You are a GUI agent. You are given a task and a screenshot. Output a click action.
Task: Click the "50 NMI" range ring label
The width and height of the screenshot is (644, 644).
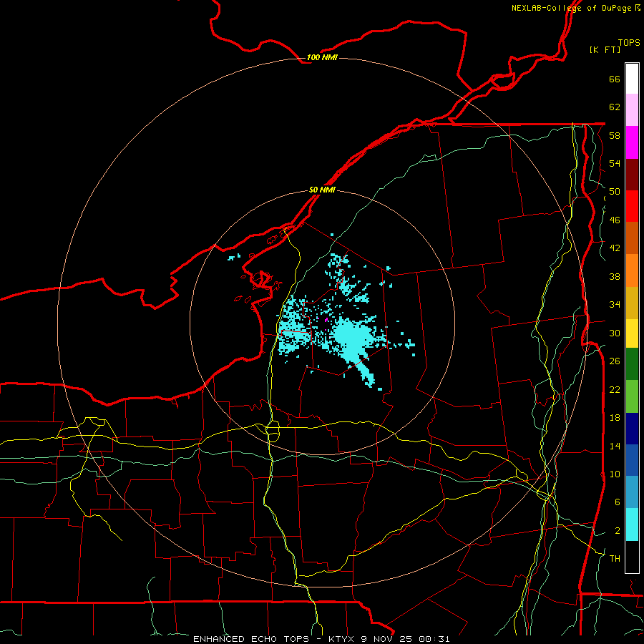coord(322,190)
